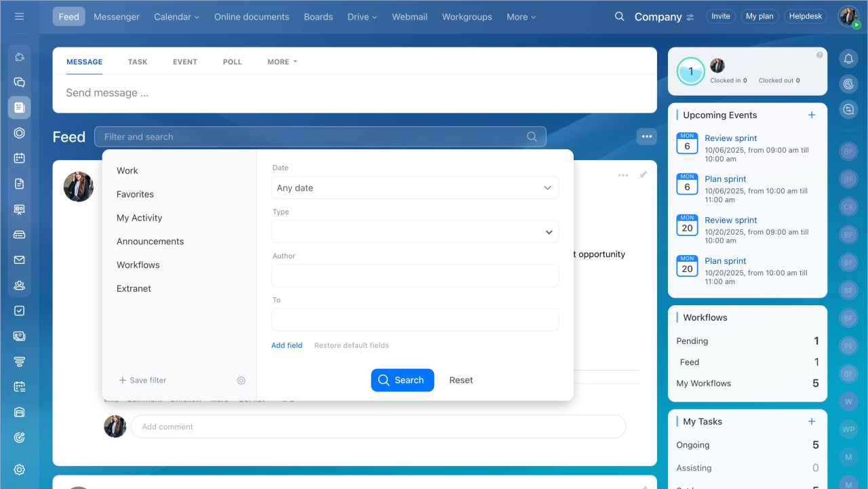Open the Review sprint event on 10/06
This screenshot has height=489, width=868.
pos(730,138)
